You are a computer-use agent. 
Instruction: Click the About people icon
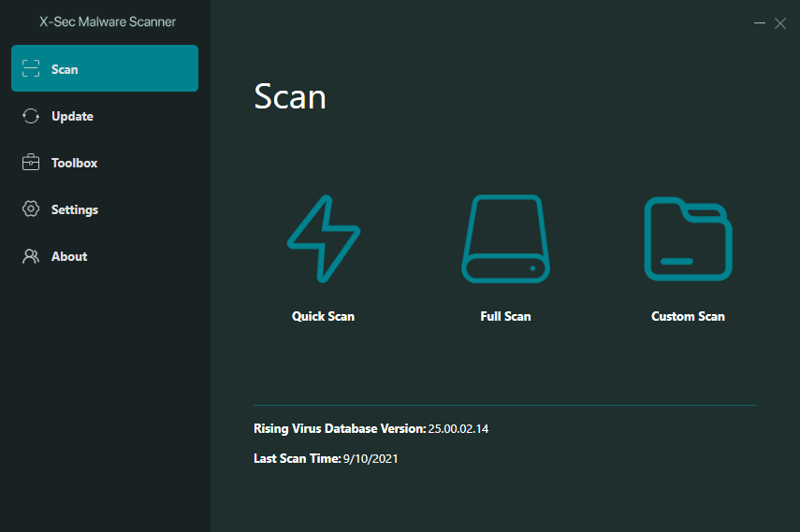click(x=31, y=256)
